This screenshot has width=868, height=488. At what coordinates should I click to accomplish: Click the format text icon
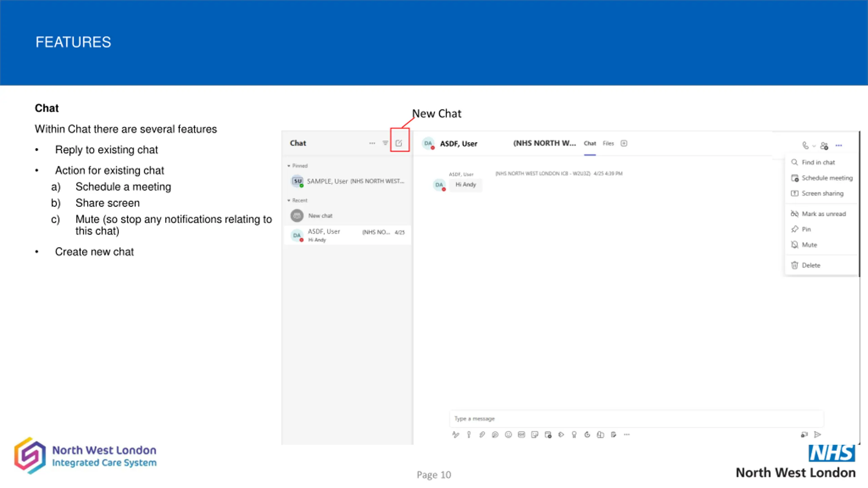455,434
